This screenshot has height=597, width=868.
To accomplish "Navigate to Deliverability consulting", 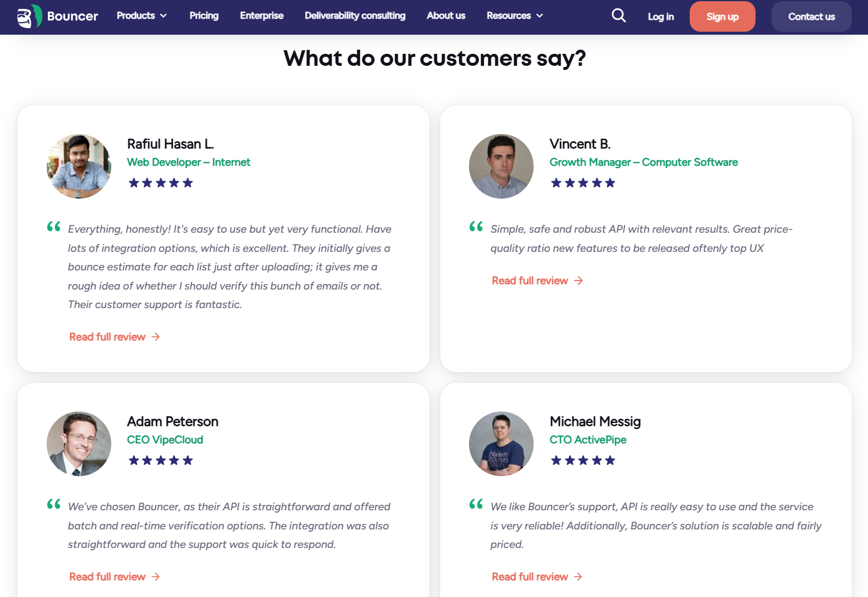I will coord(355,16).
